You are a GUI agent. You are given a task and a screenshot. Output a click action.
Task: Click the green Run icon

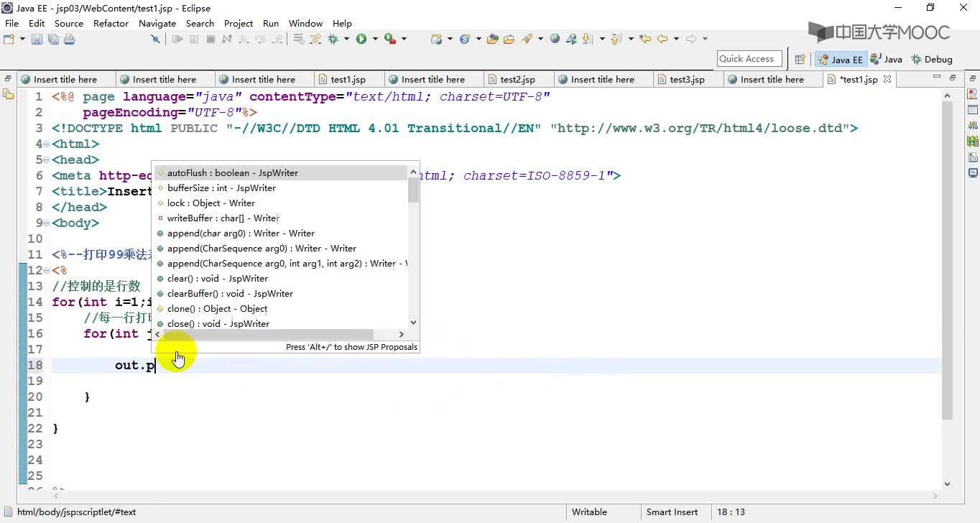361,39
